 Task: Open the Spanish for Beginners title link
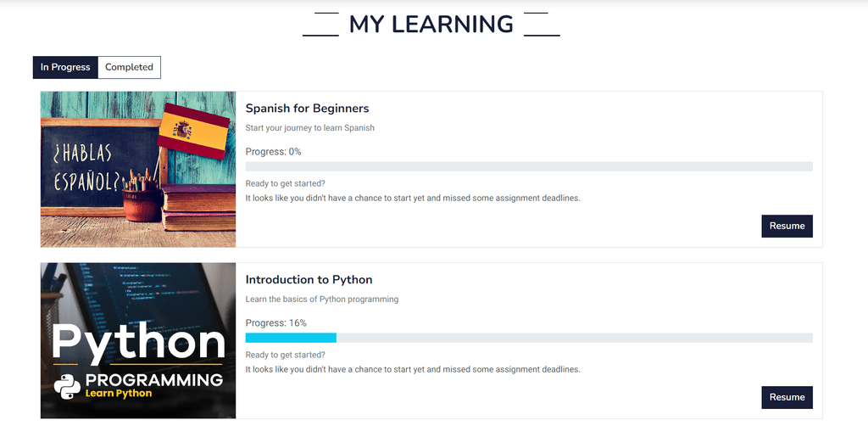pos(307,108)
